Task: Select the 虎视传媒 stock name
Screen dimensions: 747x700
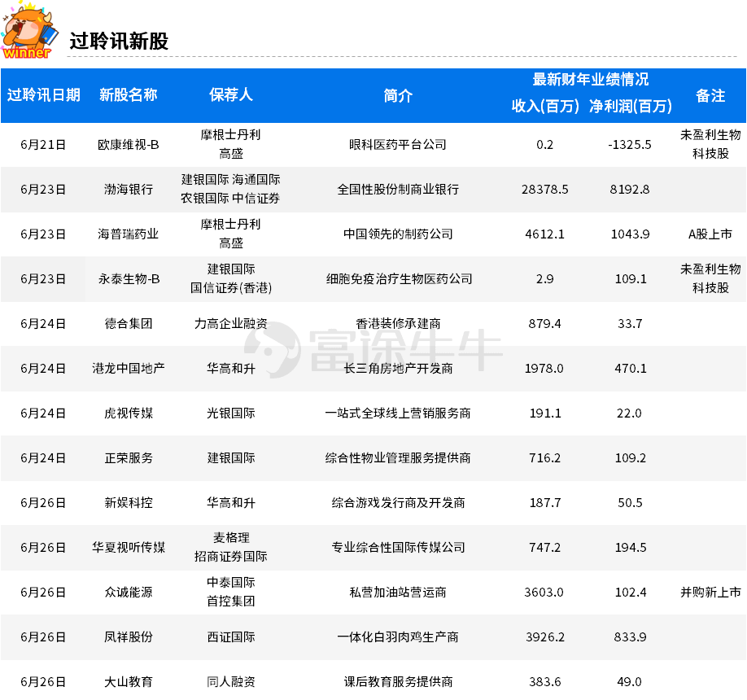Action: coord(128,413)
